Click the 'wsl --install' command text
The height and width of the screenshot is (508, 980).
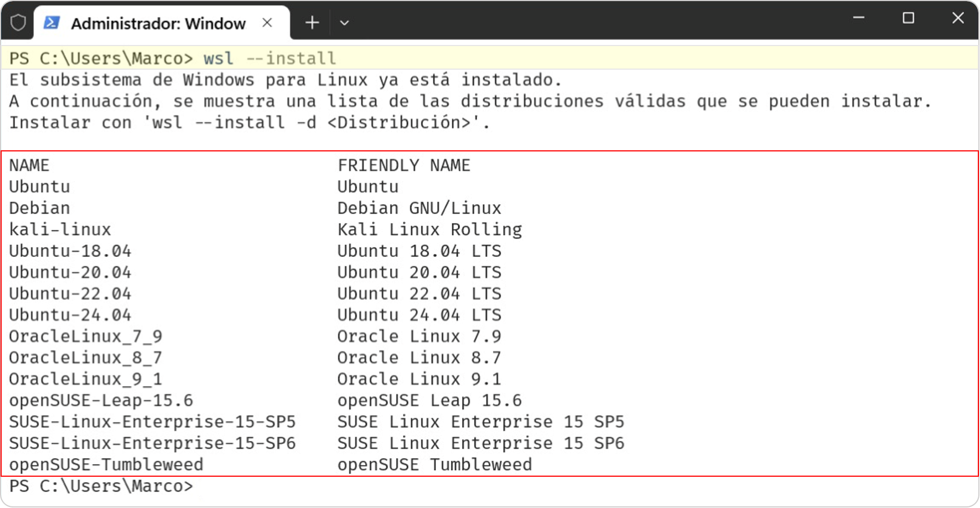[x=269, y=58]
